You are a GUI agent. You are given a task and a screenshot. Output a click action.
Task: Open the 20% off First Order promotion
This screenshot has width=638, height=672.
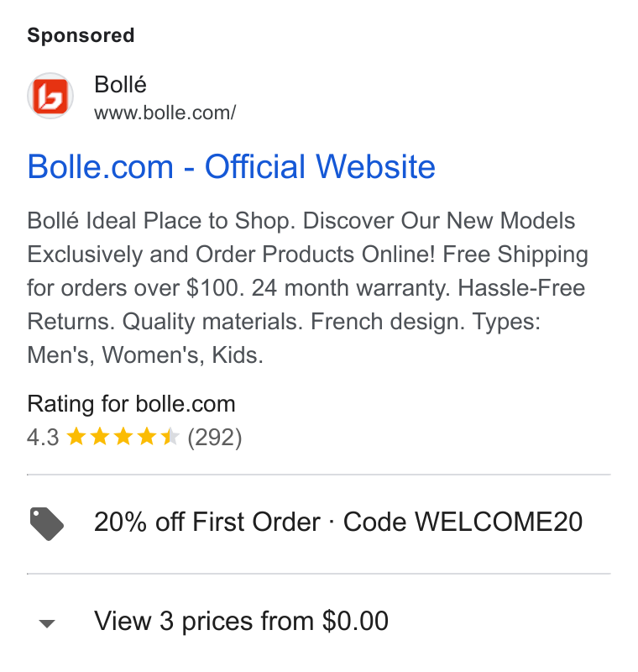(x=207, y=522)
